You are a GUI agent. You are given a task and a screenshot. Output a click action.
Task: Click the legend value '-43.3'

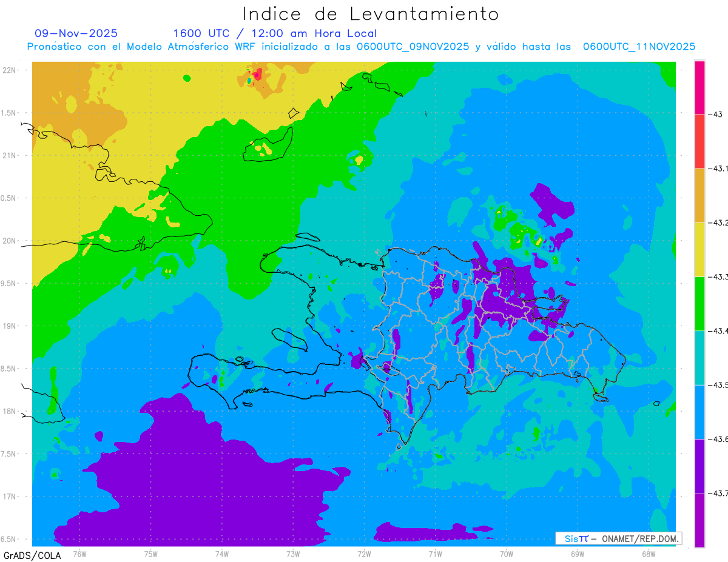718,276
